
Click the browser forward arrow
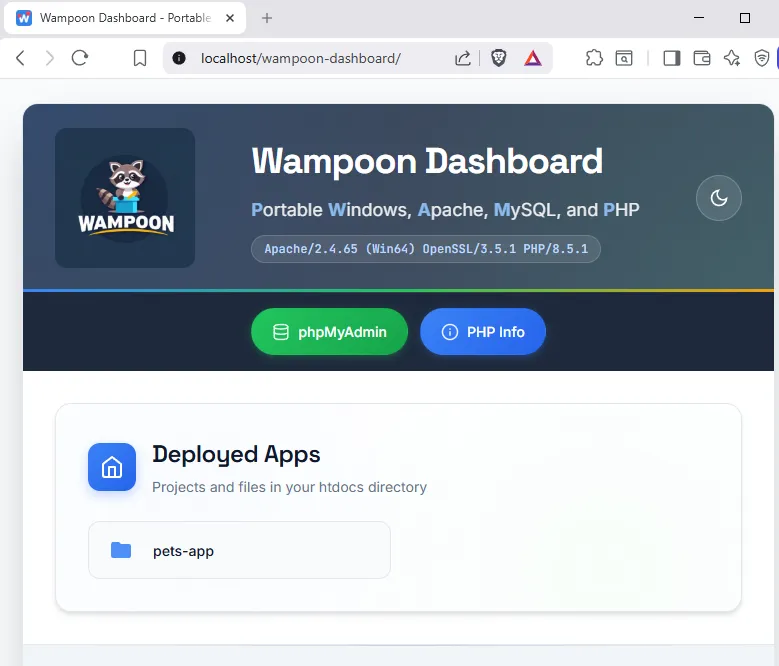(x=50, y=58)
